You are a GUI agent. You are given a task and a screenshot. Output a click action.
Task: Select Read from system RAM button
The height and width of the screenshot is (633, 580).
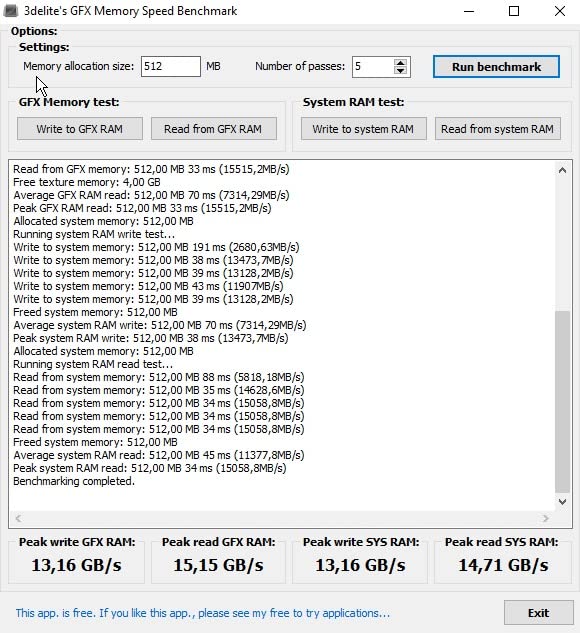(x=498, y=129)
